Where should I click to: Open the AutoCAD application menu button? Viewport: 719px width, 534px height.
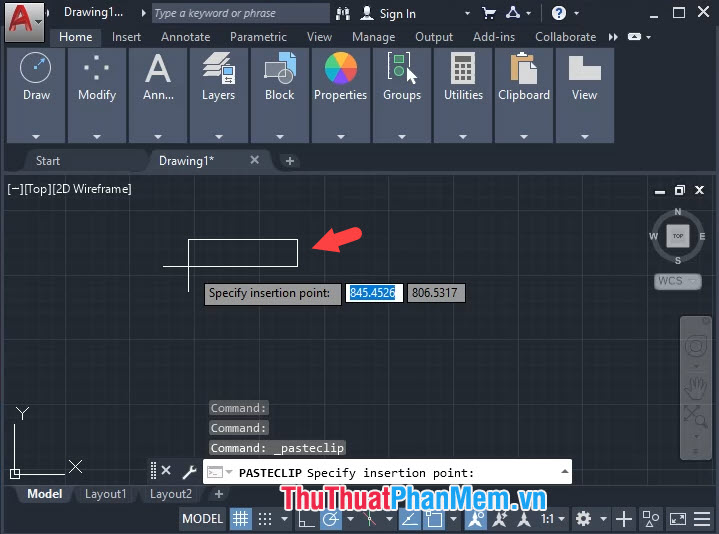pos(24,21)
